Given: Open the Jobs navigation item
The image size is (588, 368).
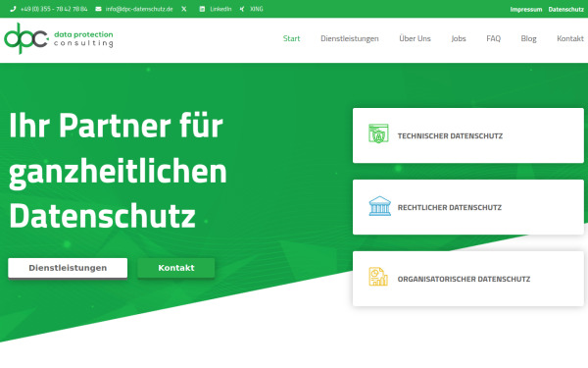Looking at the screenshot, I should [459, 38].
